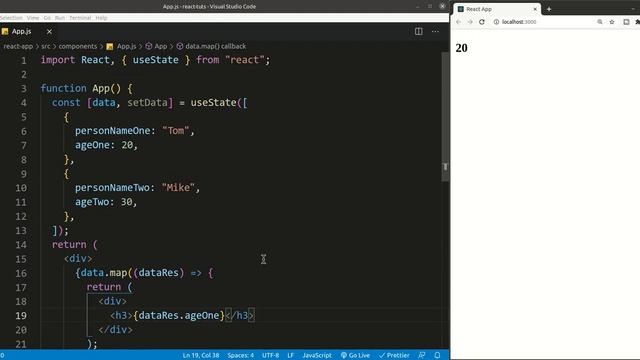
Task: Click the 20 heading in browser page
Action: (x=461, y=48)
